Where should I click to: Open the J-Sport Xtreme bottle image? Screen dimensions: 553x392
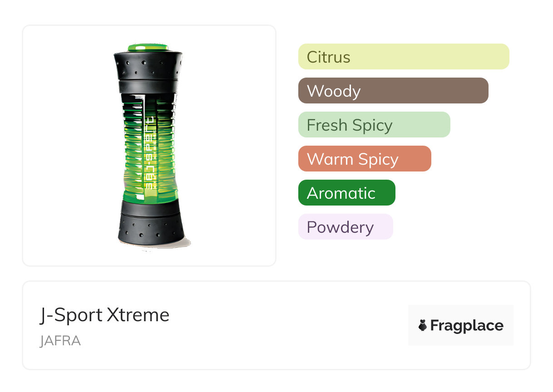click(x=149, y=145)
